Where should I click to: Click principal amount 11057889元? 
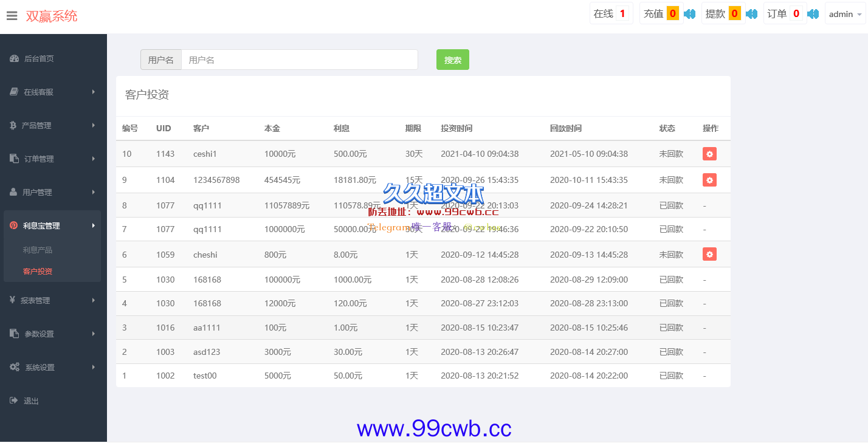[x=287, y=205]
